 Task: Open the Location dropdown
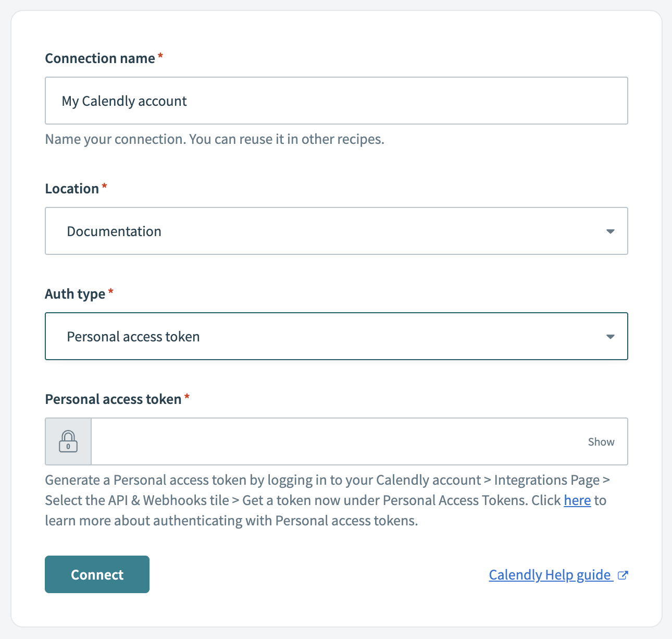337,231
